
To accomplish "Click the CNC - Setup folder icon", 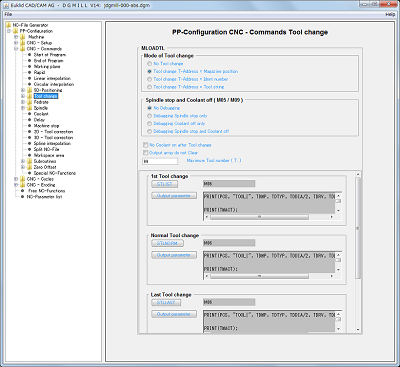I will click(23, 43).
